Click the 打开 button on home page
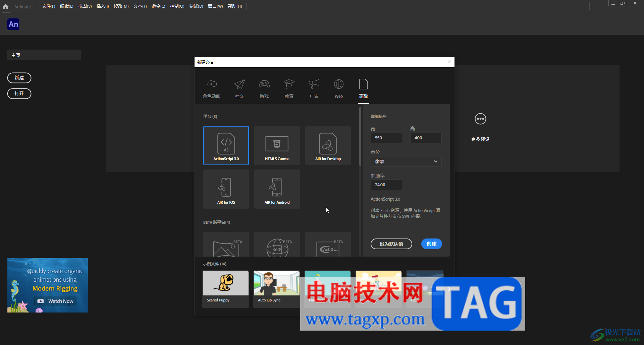The width and height of the screenshot is (644, 345). (19, 93)
